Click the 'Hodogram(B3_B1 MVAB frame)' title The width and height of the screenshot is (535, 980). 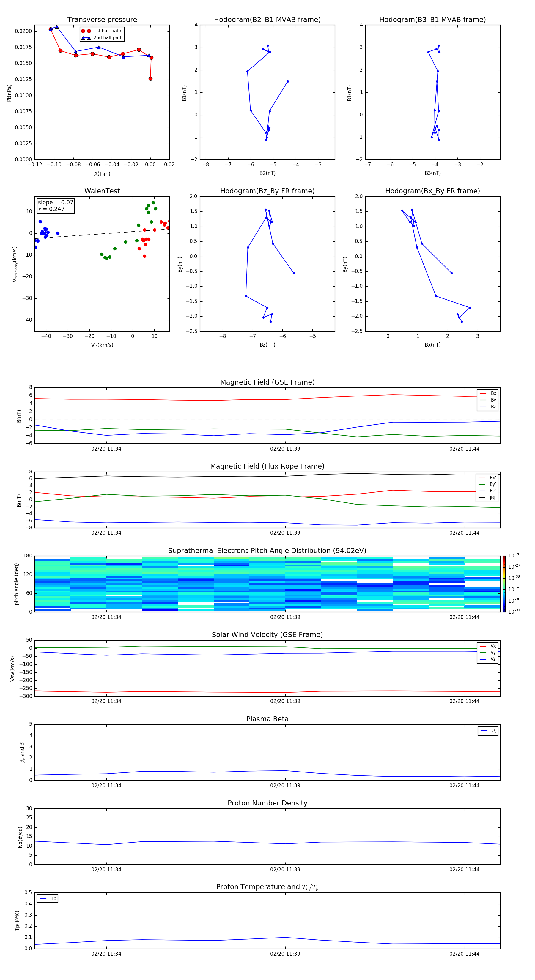432,19
